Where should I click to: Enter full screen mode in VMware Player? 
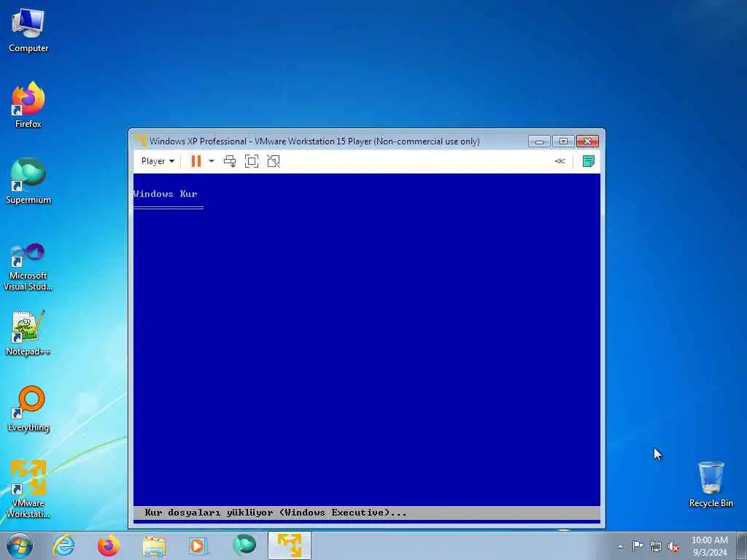click(x=252, y=161)
